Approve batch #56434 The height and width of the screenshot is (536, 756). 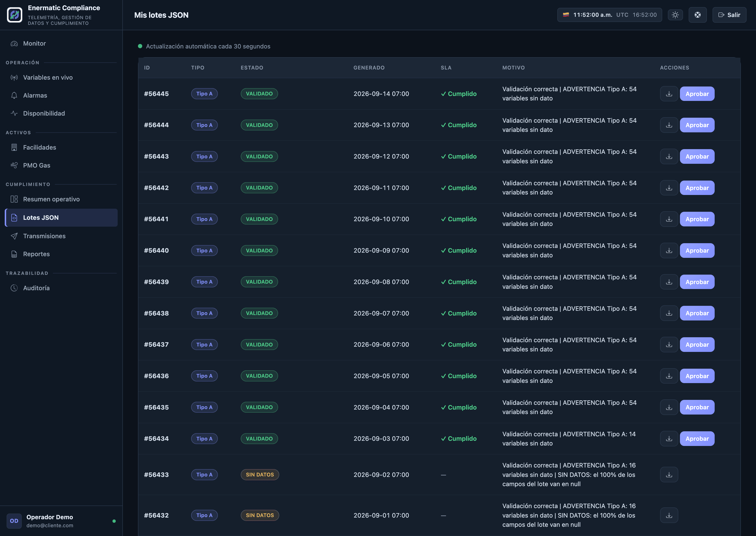click(697, 439)
